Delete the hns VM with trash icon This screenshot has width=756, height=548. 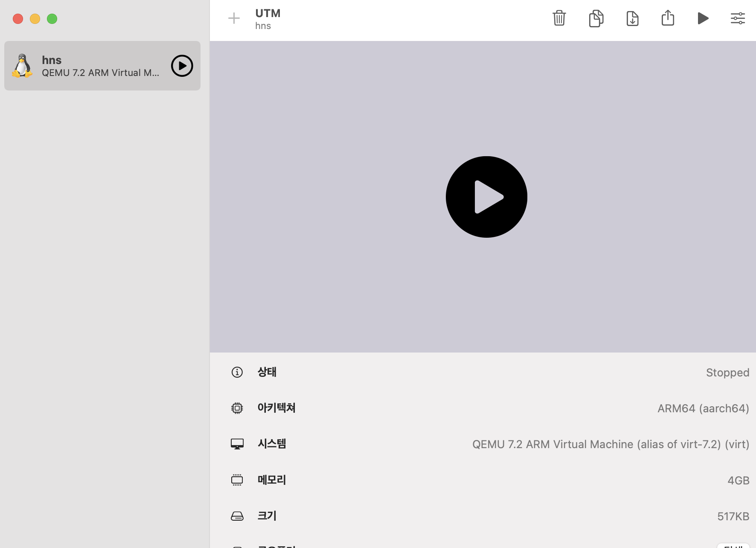(x=559, y=18)
